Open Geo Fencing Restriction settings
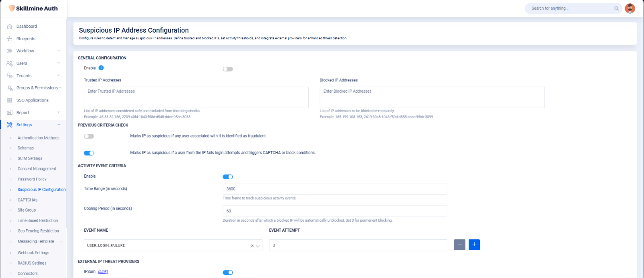 click(38, 231)
